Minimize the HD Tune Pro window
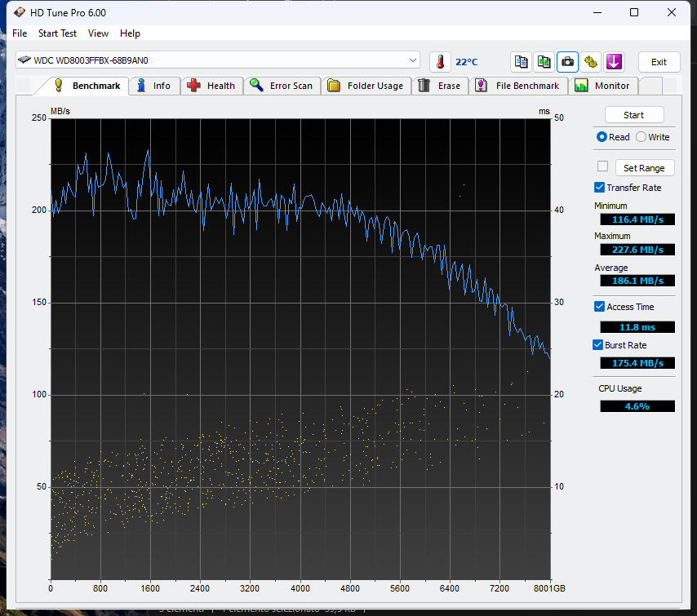The width and height of the screenshot is (697, 616). pos(597,12)
